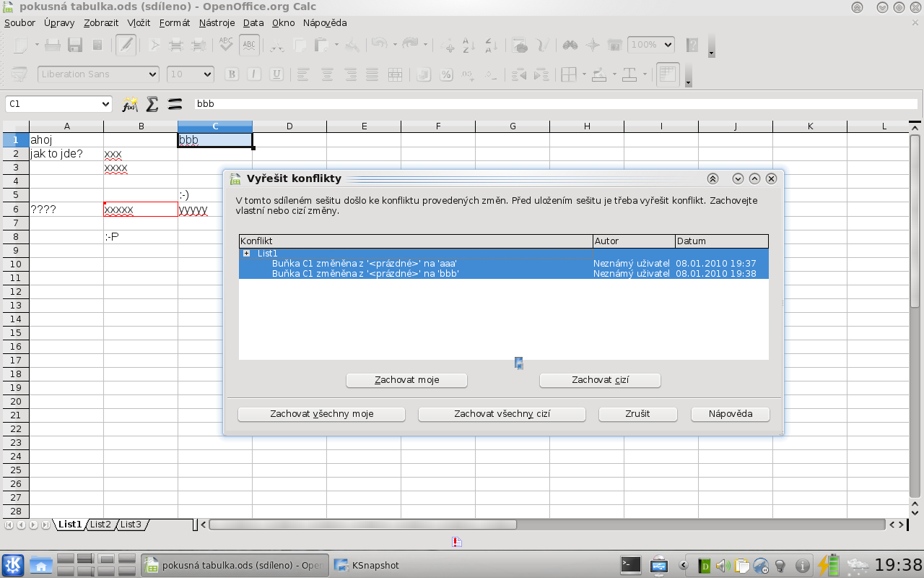Click the Sum sigma icon
This screenshot has height=578, width=924.
(x=152, y=104)
